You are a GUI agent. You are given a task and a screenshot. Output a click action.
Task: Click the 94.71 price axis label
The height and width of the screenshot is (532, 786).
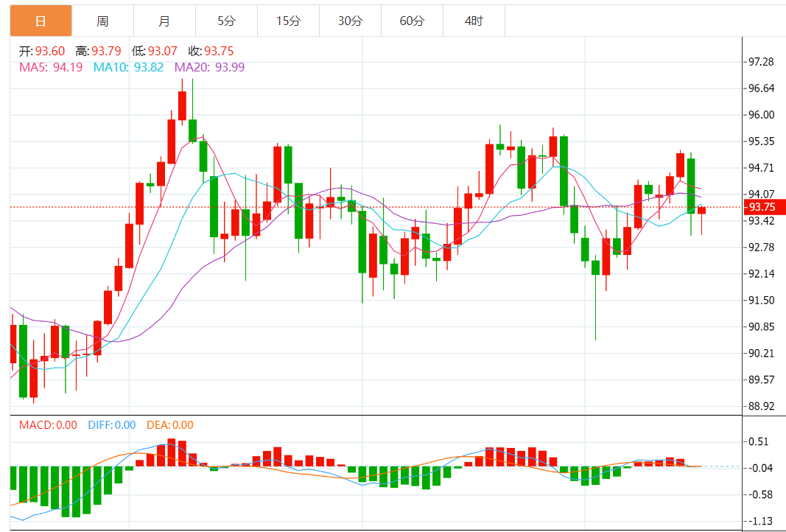click(761, 167)
